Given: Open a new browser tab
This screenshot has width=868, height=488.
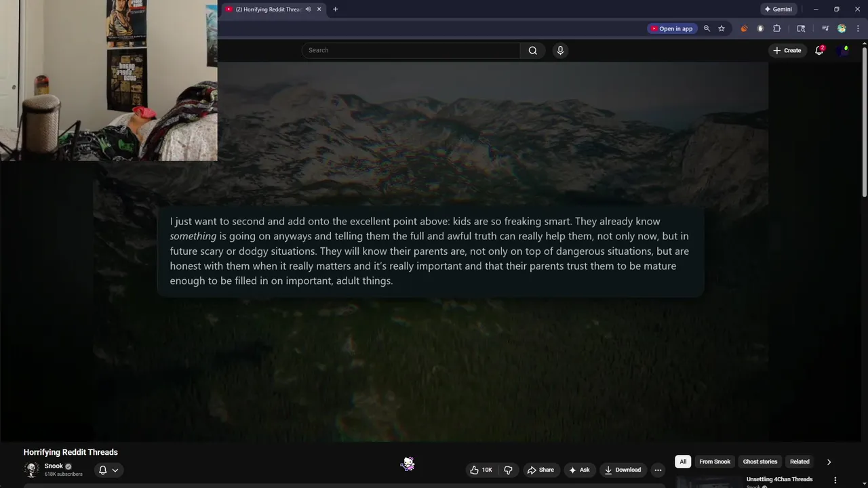Looking at the screenshot, I should pyautogui.click(x=335, y=9).
